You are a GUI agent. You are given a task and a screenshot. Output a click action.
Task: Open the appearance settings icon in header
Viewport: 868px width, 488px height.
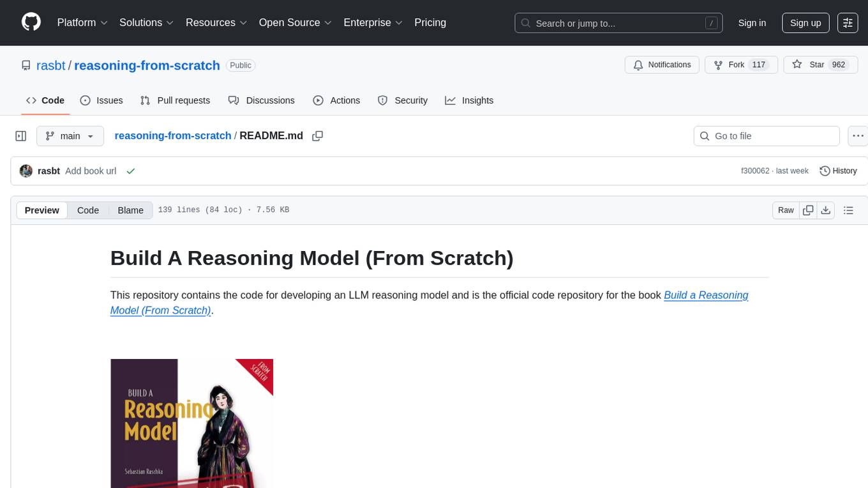[848, 23]
